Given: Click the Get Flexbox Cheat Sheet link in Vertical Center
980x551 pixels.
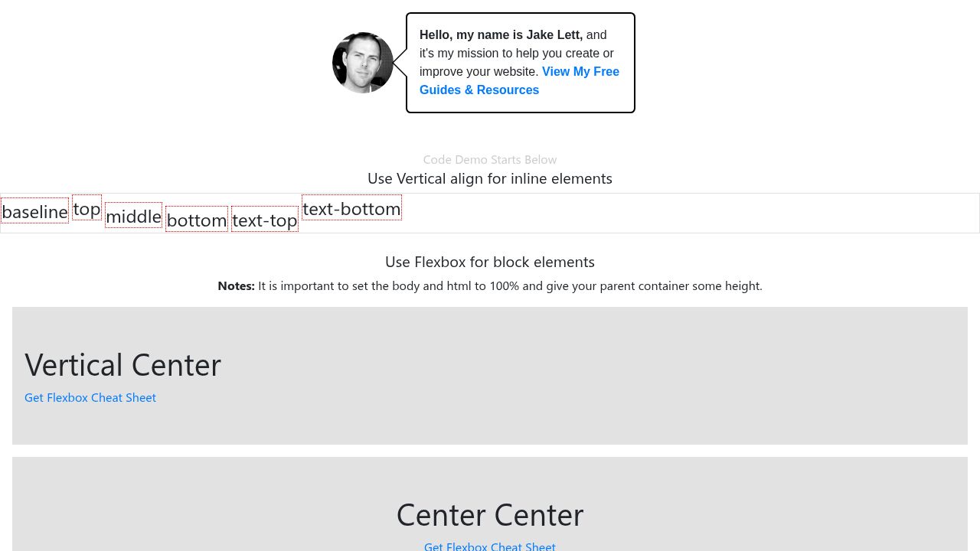Looking at the screenshot, I should tap(90, 397).
